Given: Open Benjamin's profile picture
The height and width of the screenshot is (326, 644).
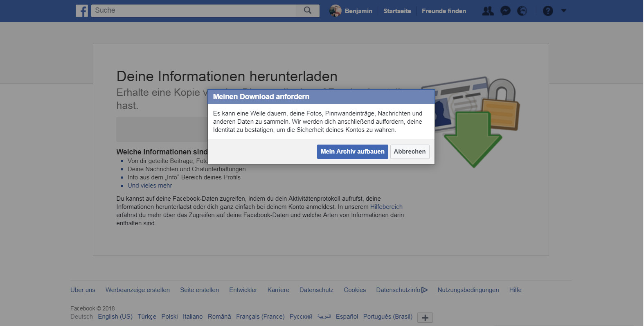Looking at the screenshot, I should (335, 11).
